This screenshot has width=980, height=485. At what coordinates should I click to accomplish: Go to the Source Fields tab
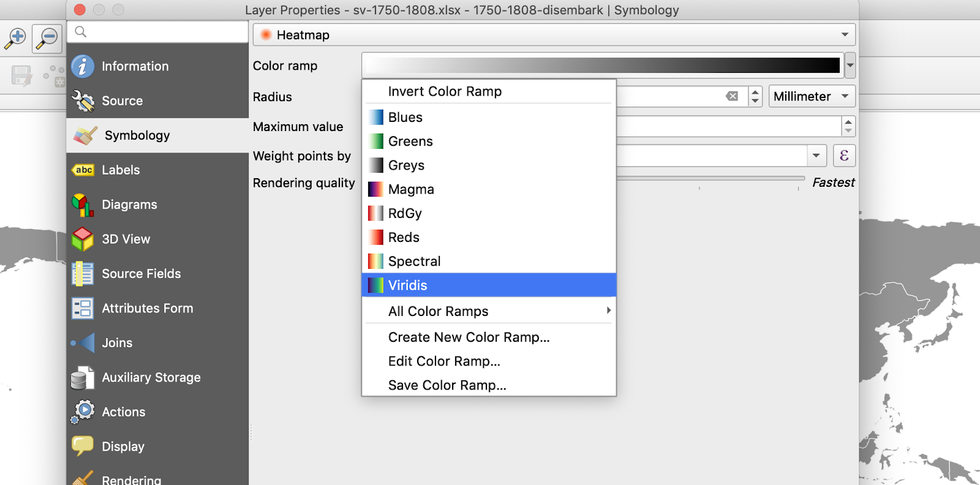tap(157, 274)
